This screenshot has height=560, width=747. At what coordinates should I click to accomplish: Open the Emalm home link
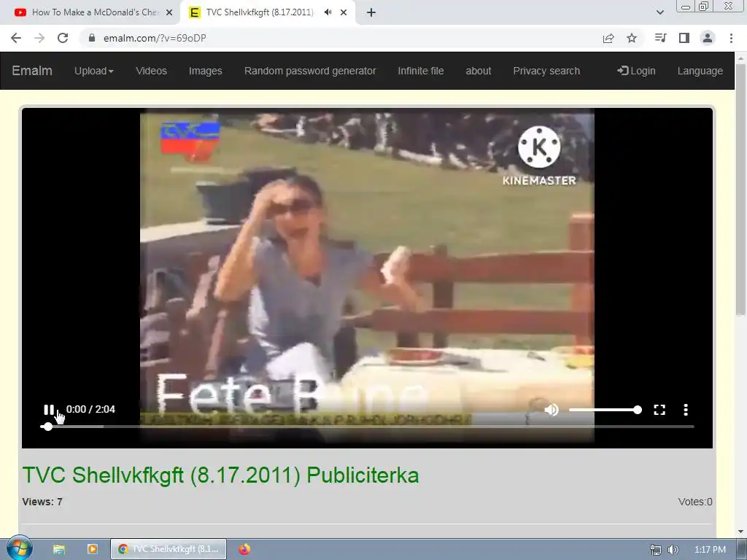[x=32, y=71]
